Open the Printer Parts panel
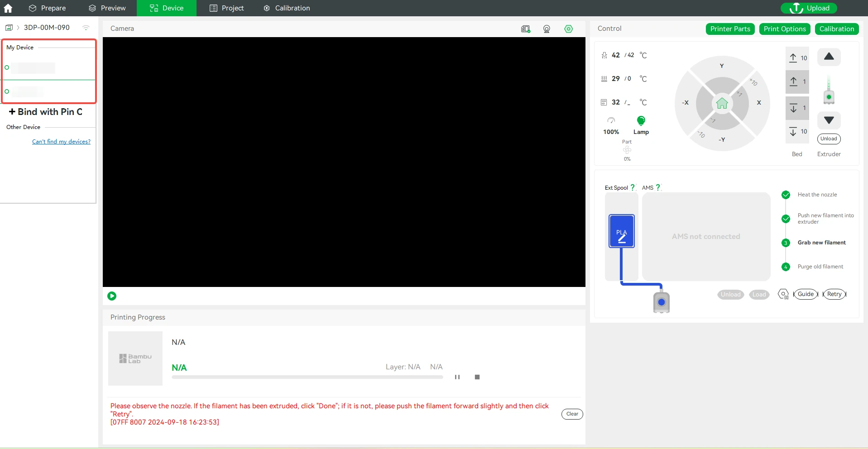This screenshot has height=449, width=868. (x=730, y=29)
